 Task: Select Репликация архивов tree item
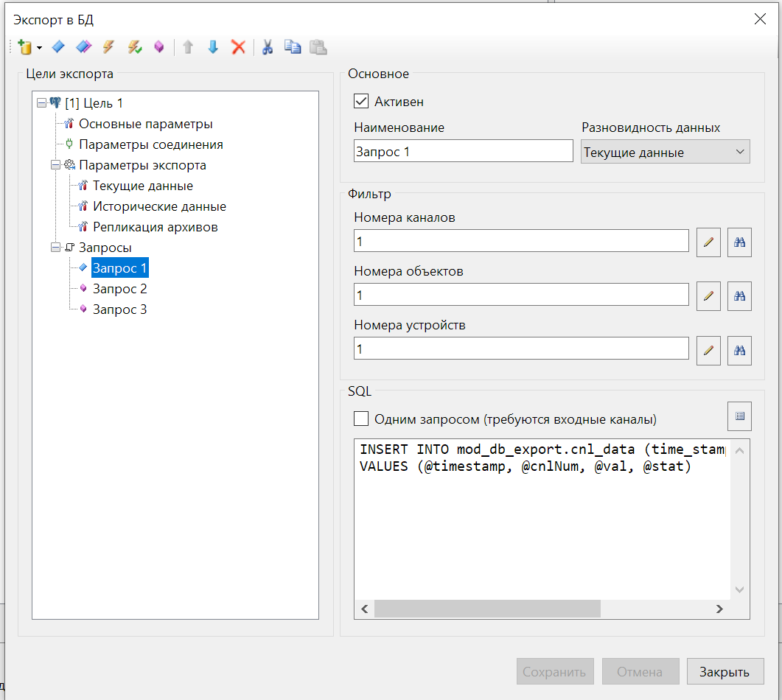pyautogui.click(x=155, y=228)
